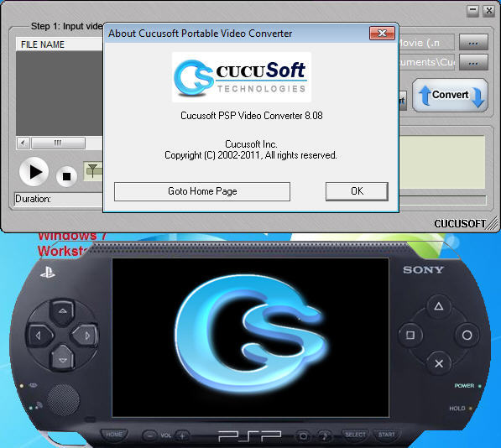
Task: Click the empty file list area
Action: click(60, 93)
